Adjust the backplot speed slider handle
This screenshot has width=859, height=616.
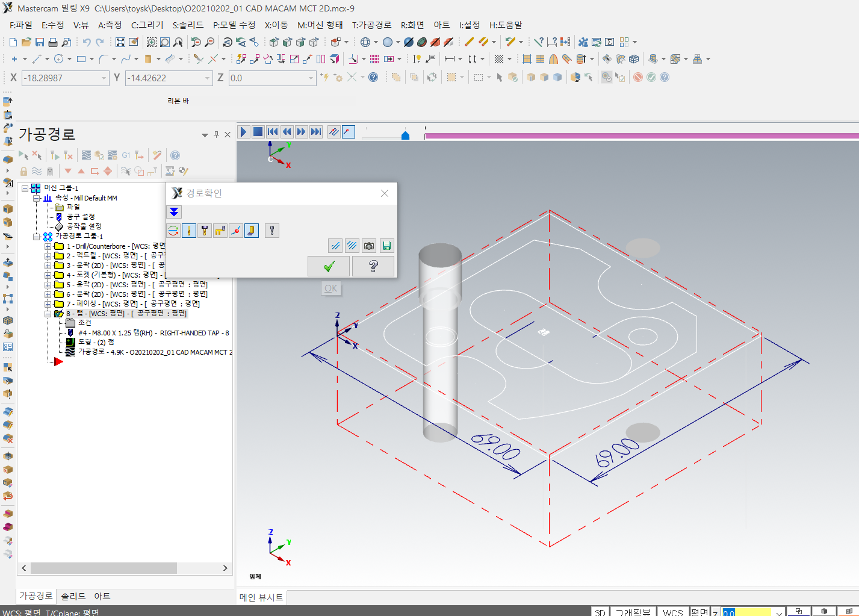405,135
